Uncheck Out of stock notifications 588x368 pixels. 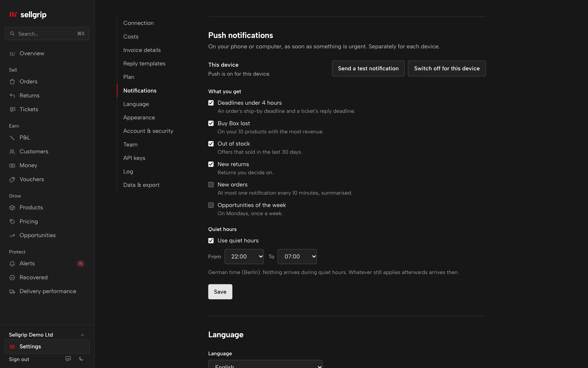211,144
